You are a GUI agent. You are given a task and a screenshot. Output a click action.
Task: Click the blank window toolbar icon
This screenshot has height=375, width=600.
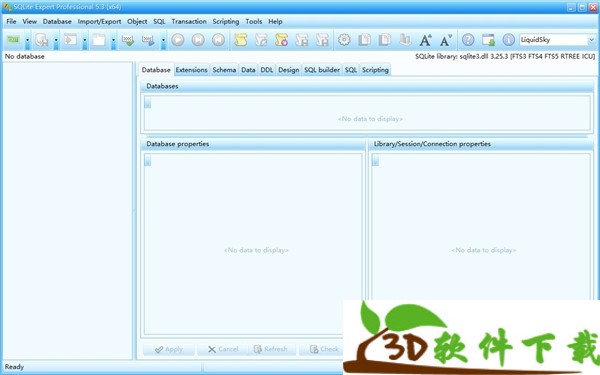click(x=99, y=40)
